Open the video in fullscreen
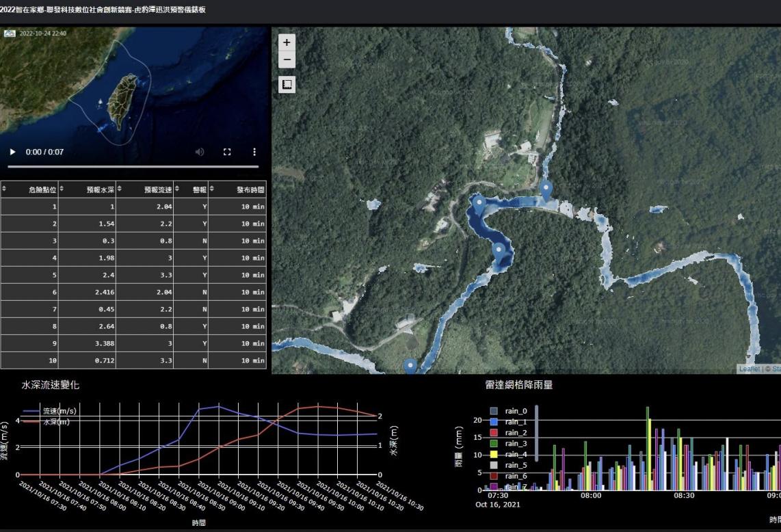Image resolution: width=781 pixels, height=532 pixels. (x=227, y=152)
